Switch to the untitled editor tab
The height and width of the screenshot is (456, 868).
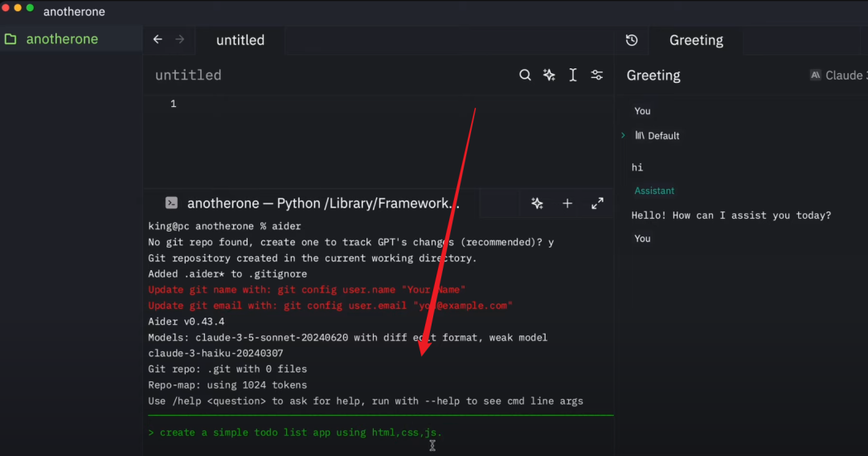[x=240, y=40]
